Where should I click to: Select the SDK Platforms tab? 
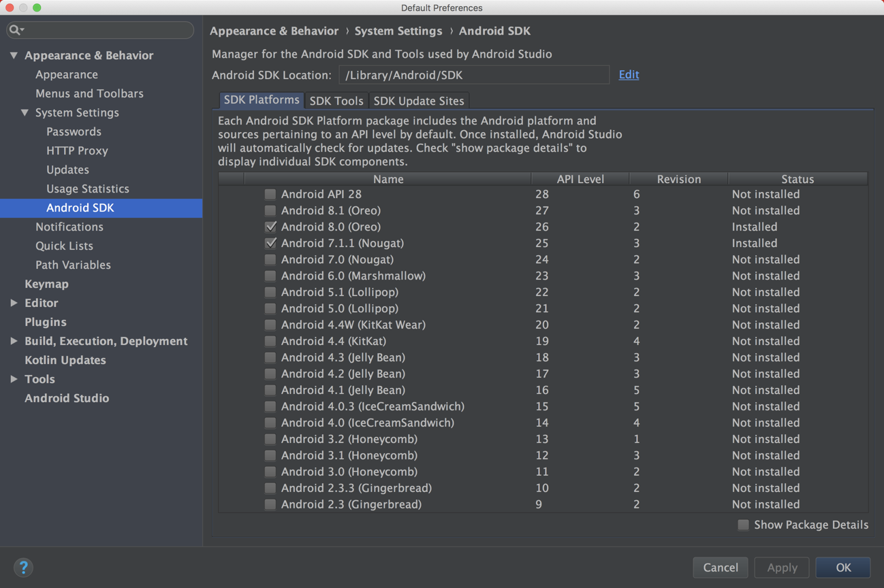tap(262, 100)
